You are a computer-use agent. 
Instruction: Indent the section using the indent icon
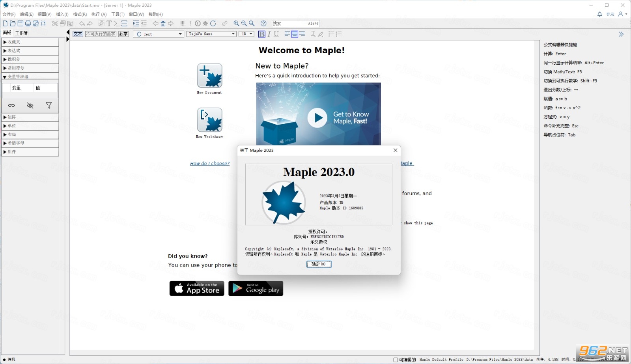pyautogui.click(x=136, y=24)
